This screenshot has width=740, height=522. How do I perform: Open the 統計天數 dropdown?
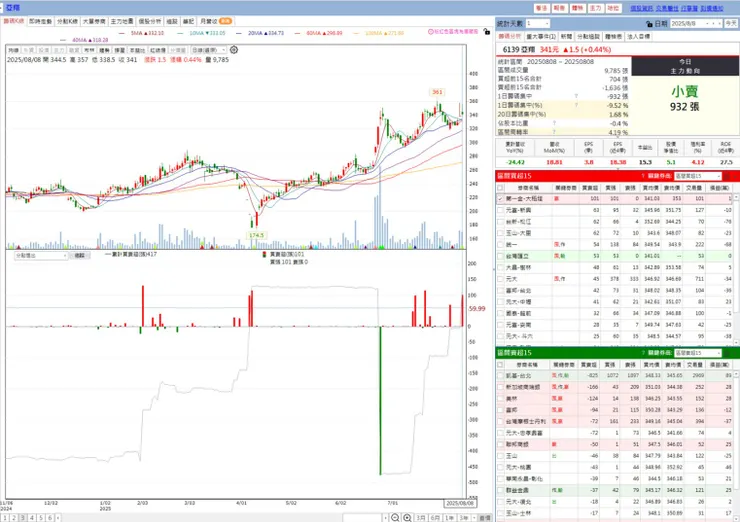(x=538, y=24)
